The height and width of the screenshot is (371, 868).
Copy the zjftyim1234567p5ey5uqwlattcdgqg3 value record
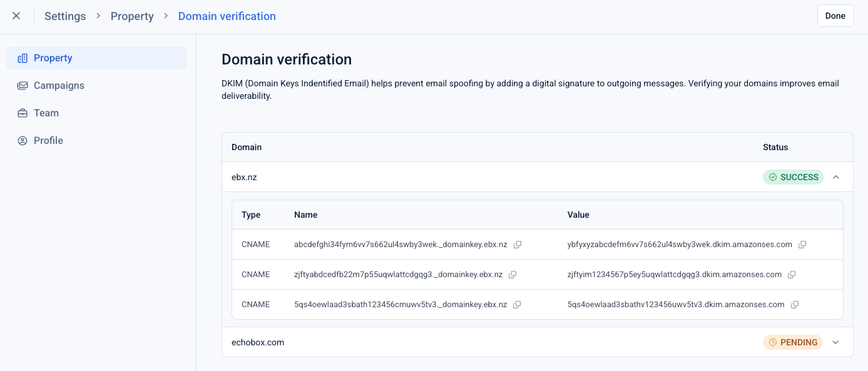[x=792, y=275]
